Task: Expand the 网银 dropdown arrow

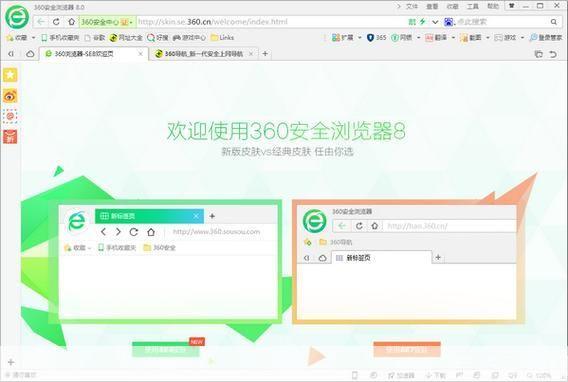Action: (418, 38)
